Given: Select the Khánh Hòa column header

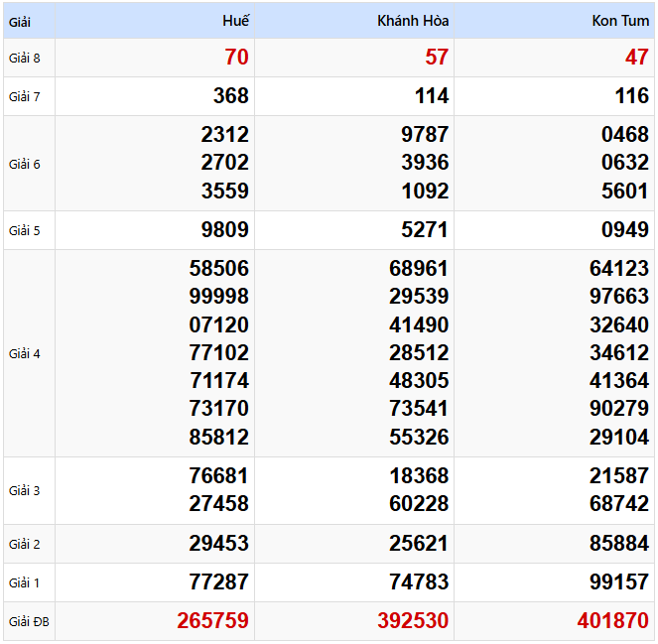Looking at the screenshot, I should 413,21.
